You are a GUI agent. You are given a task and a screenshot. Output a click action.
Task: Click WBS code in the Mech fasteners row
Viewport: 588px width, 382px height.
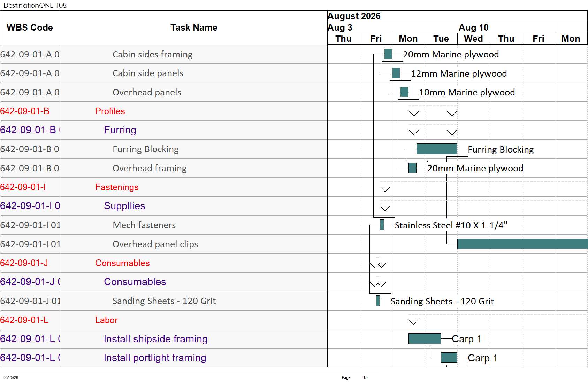[30, 225]
